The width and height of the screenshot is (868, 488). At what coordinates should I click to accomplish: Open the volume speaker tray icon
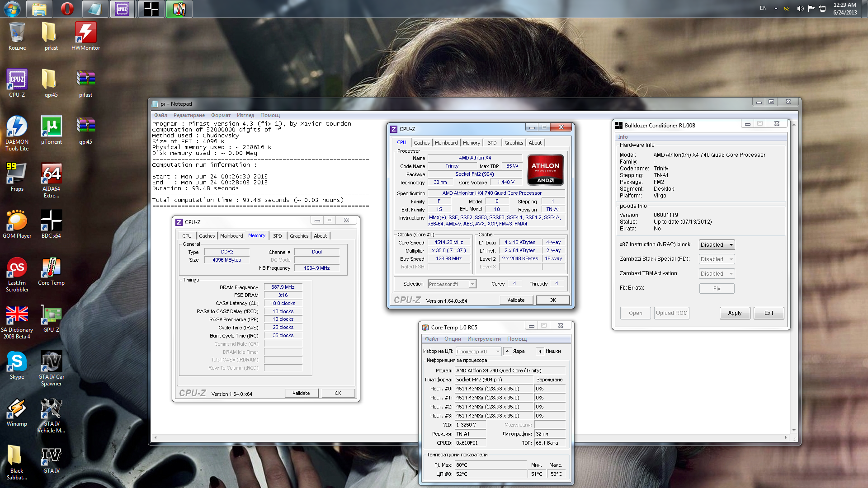[800, 9]
